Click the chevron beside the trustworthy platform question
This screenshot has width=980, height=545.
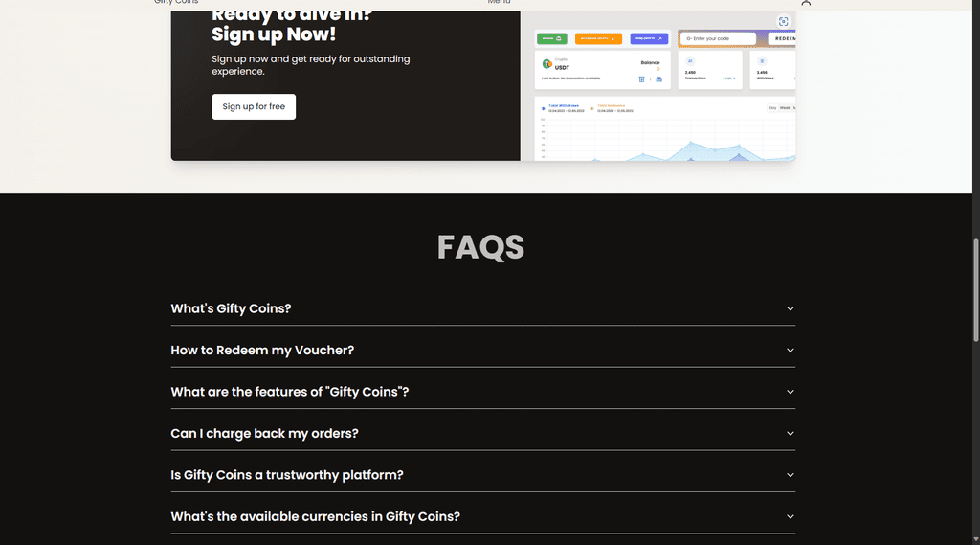[x=790, y=475]
